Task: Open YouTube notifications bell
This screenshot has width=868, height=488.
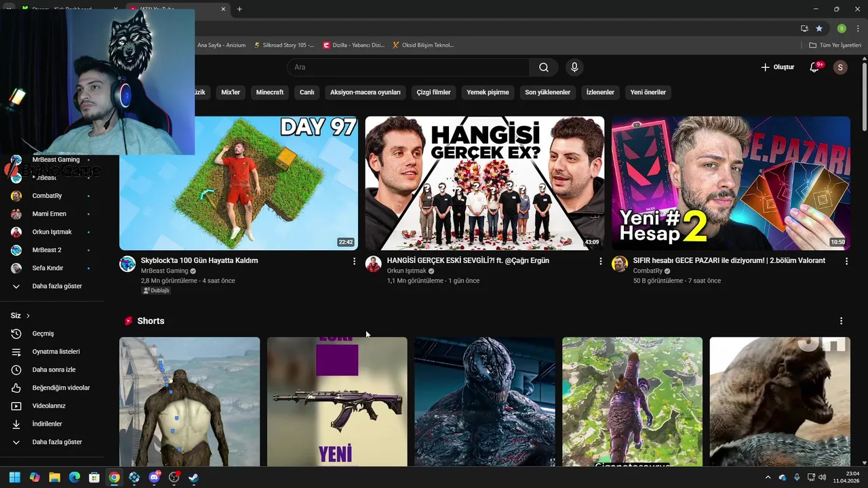Action: click(x=816, y=67)
